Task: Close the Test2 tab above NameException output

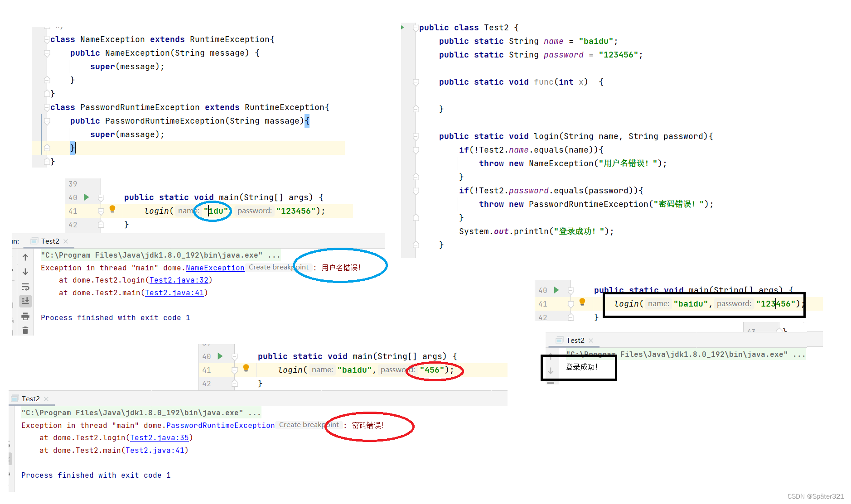Action: click(x=66, y=241)
